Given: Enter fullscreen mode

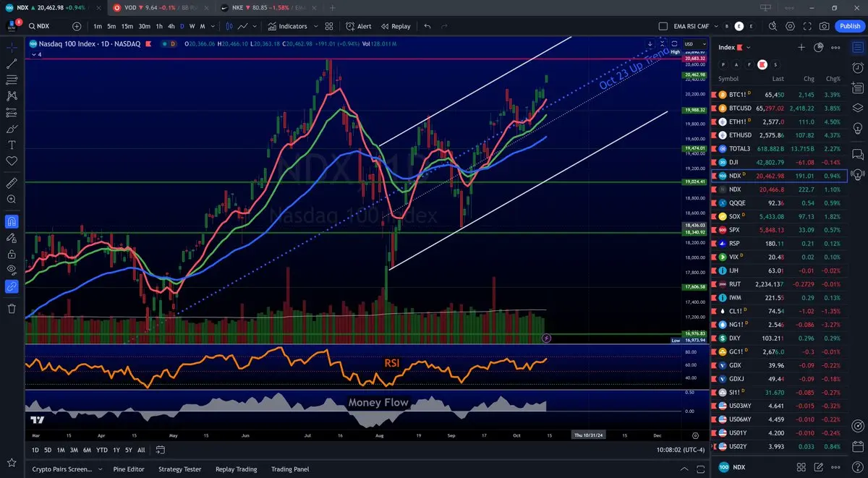Looking at the screenshot, I should click(x=807, y=26).
